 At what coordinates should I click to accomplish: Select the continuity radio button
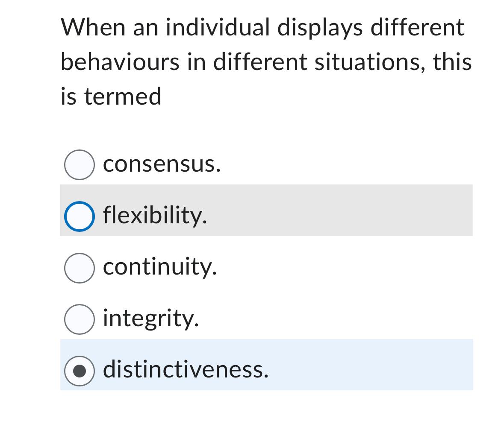click(79, 268)
